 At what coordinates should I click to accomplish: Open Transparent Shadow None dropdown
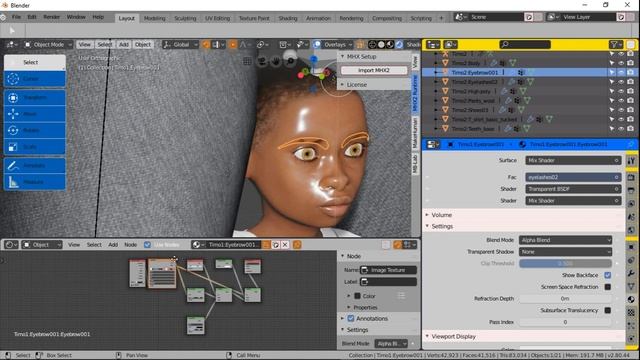[565, 252]
